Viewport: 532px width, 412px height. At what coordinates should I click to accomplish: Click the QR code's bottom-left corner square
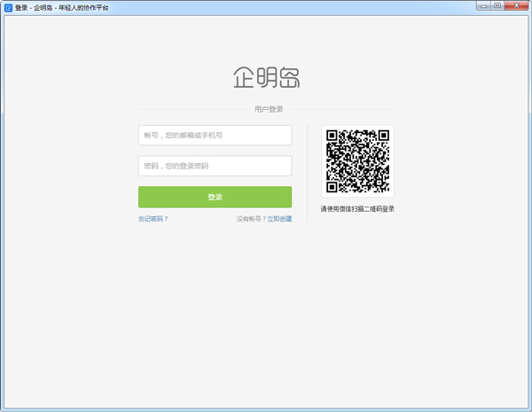tap(332, 187)
